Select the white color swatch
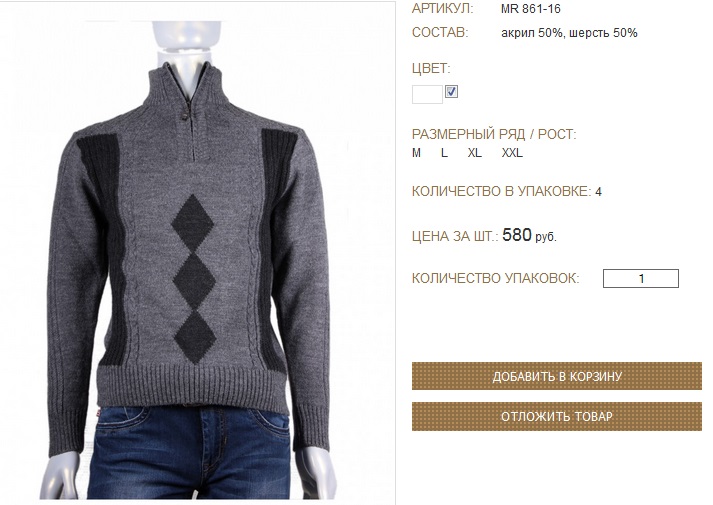The image size is (713, 505). [427, 95]
